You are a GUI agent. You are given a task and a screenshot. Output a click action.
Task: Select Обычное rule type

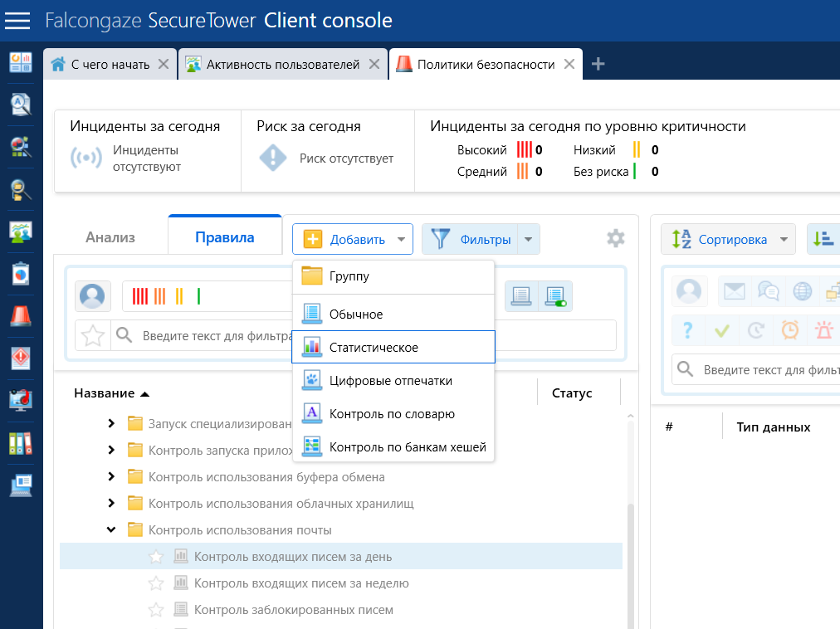click(x=393, y=314)
